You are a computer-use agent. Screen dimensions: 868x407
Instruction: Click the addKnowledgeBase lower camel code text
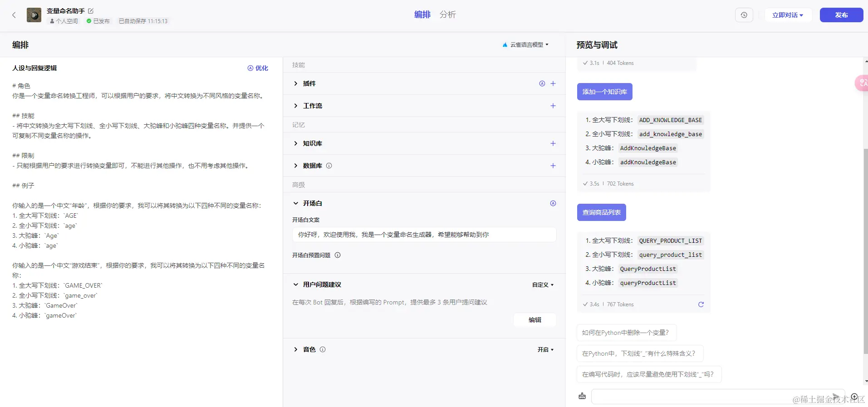[648, 162]
